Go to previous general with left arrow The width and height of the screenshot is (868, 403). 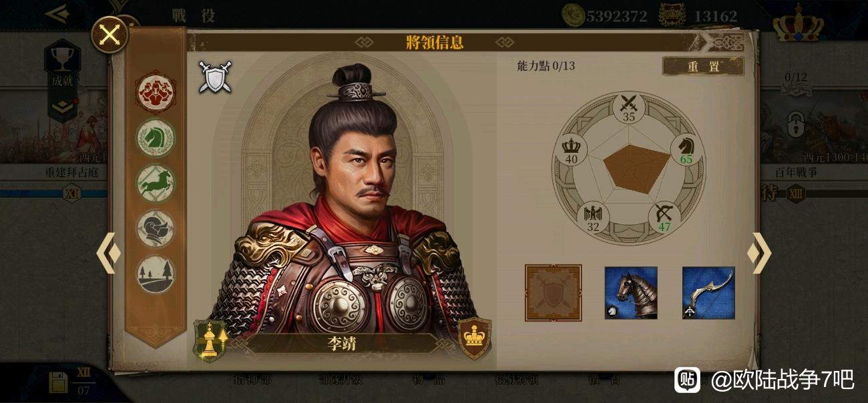tap(109, 253)
